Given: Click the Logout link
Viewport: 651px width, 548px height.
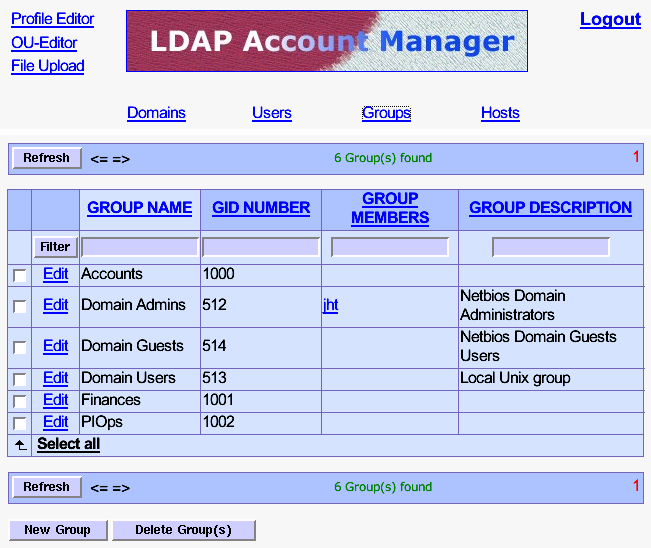Looking at the screenshot, I should (610, 19).
